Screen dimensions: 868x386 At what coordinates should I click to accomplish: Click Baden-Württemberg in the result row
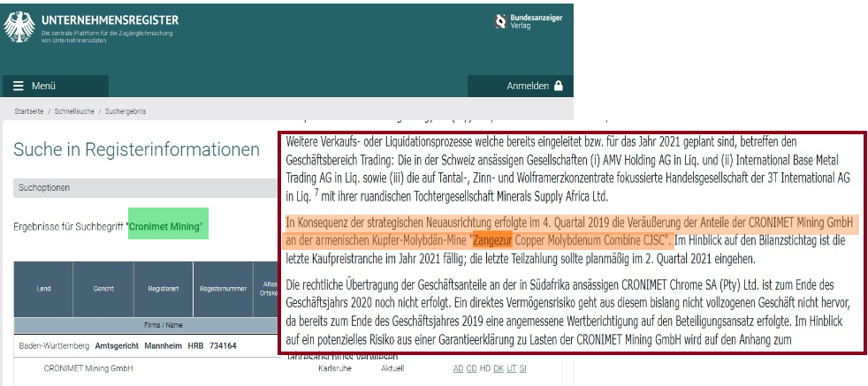[54, 346]
